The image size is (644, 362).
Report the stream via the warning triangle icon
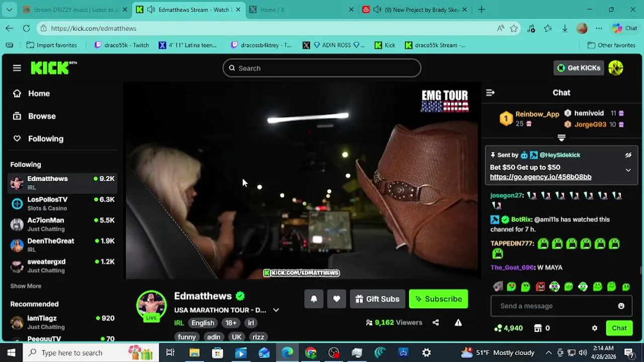[458, 322]
